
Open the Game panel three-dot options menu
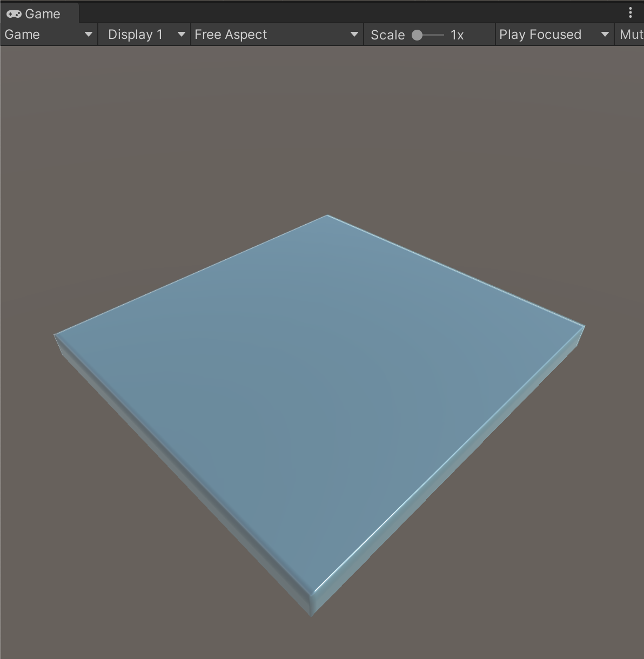(630, 13)
